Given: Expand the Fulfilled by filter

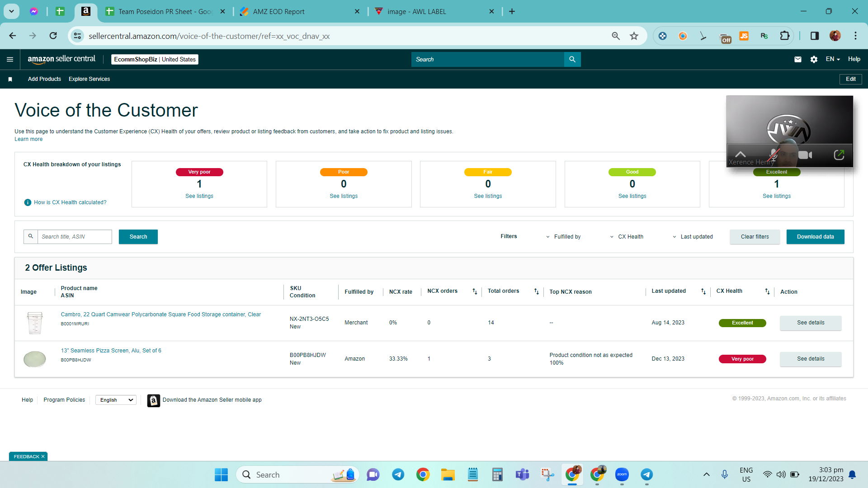Looking at the screenshot, I should pyautogui.click(x=563, y=237).
